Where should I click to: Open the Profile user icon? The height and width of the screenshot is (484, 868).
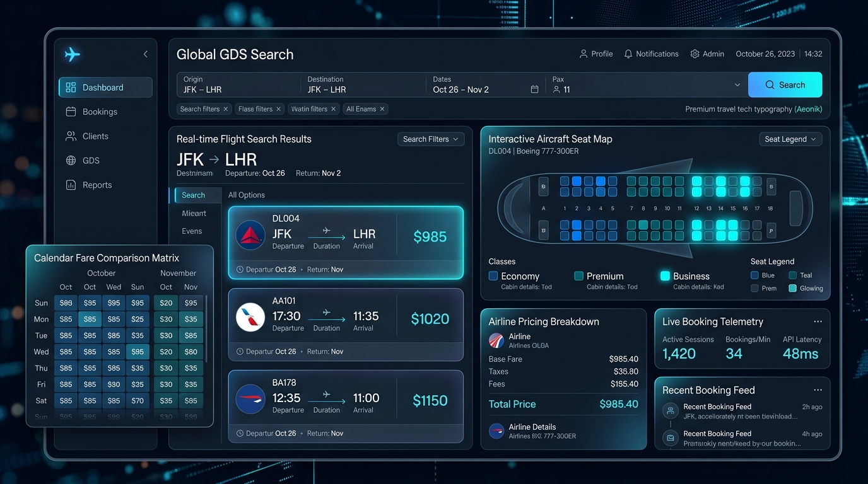pyautogui.click(x=584, y=54)
